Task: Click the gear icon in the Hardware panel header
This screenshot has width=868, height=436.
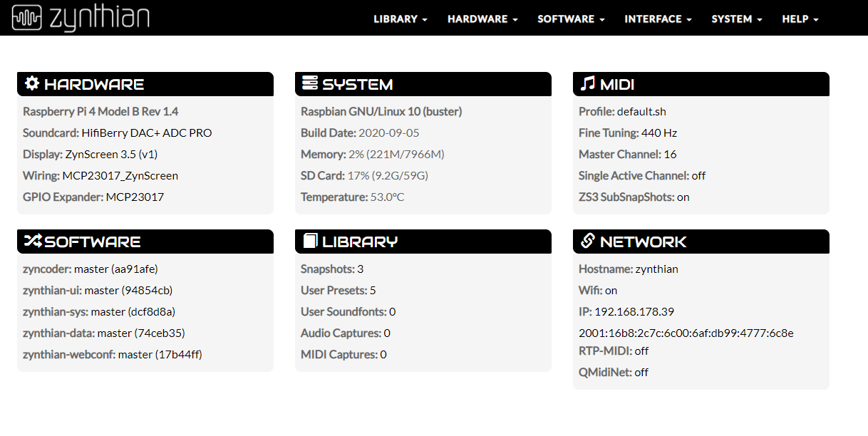Action: 31,83
